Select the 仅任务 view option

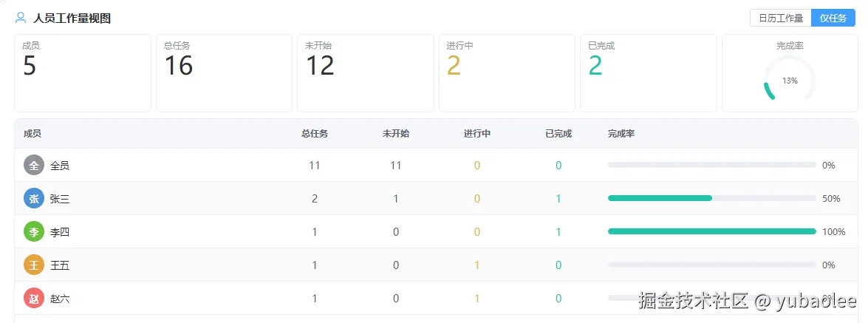coord(833,18)
